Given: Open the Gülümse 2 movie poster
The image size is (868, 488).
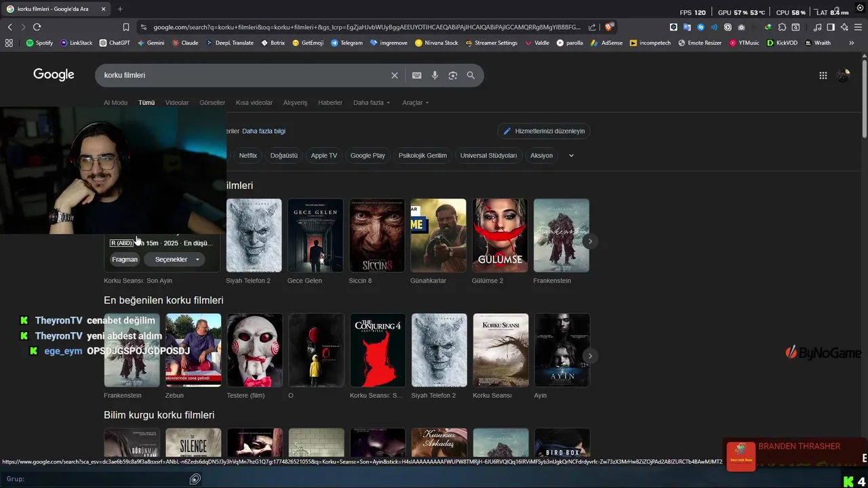Looking at the screenshot, I should point(500,235).
